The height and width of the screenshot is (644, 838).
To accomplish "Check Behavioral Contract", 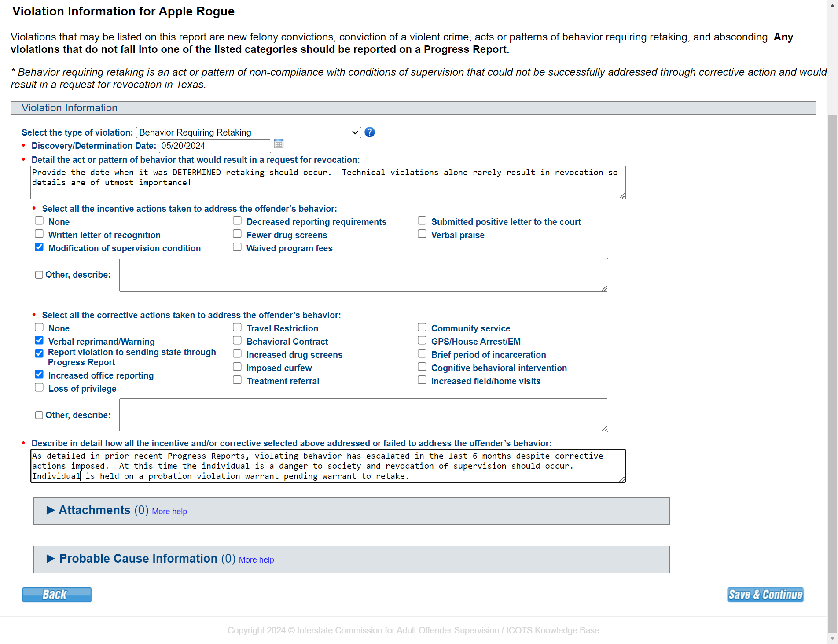I will [237, 340].
